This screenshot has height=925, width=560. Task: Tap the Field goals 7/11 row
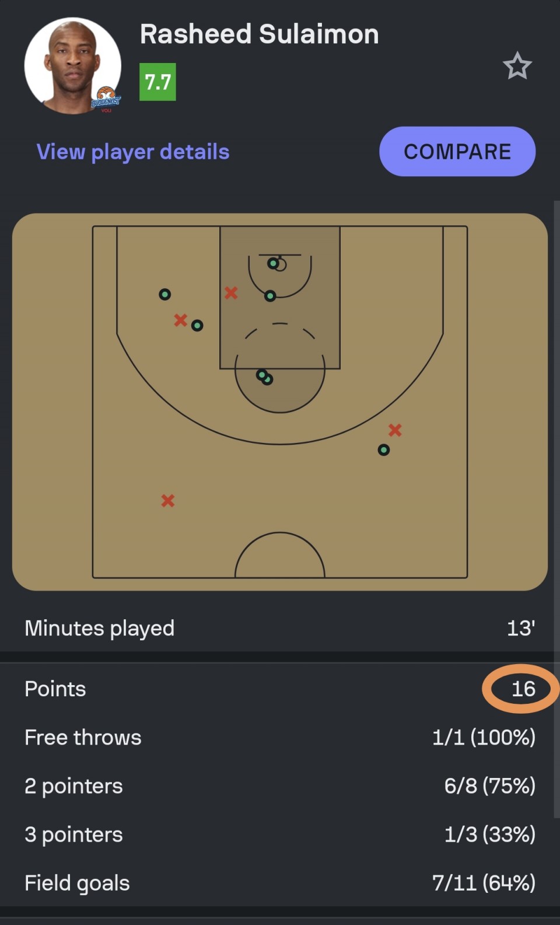click(280, 883)
